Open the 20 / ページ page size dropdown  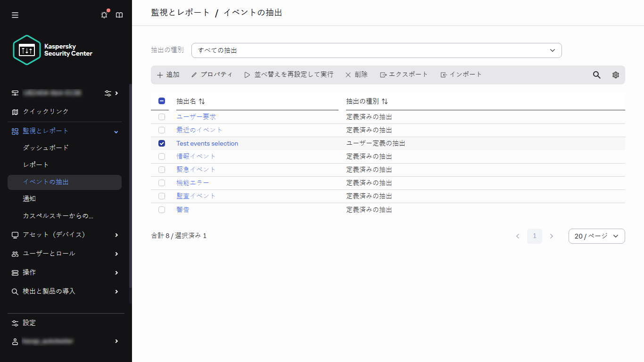597,236
